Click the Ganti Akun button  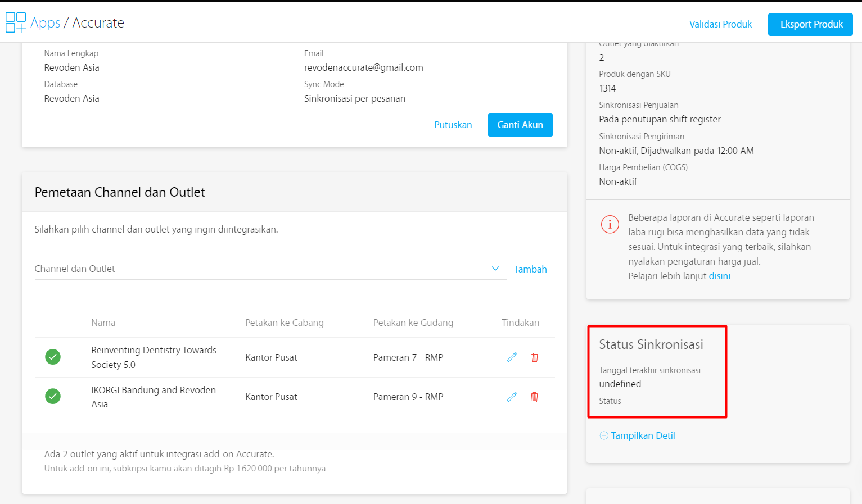click(x=520, y=125)
